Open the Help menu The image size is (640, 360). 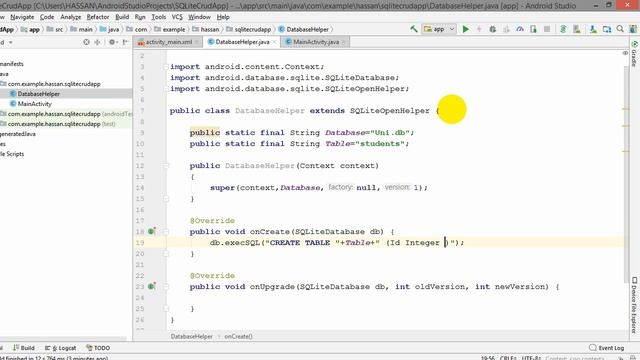(223, 17)
